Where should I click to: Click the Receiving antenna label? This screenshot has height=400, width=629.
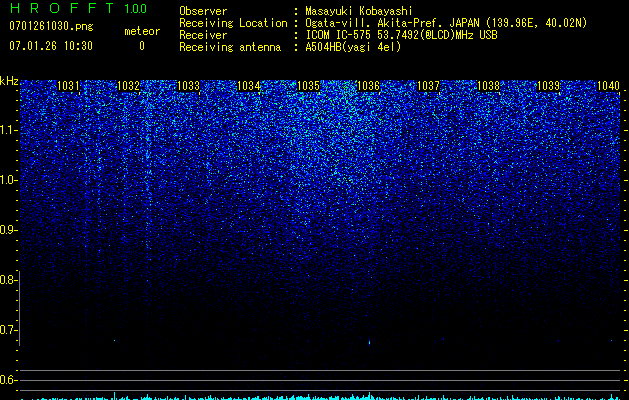(x=230, y=47)
